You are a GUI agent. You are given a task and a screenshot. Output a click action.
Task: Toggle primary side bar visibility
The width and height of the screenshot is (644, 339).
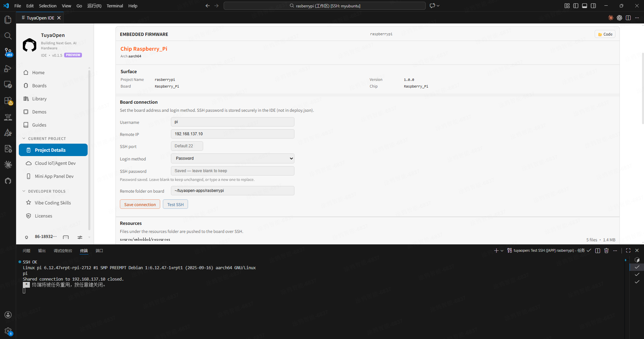click(576, 6)
